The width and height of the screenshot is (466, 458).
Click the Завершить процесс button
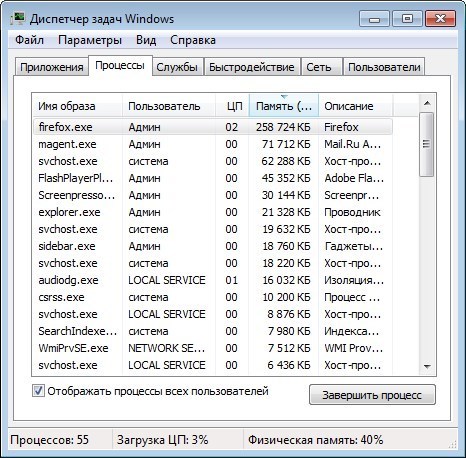[372, 395]
